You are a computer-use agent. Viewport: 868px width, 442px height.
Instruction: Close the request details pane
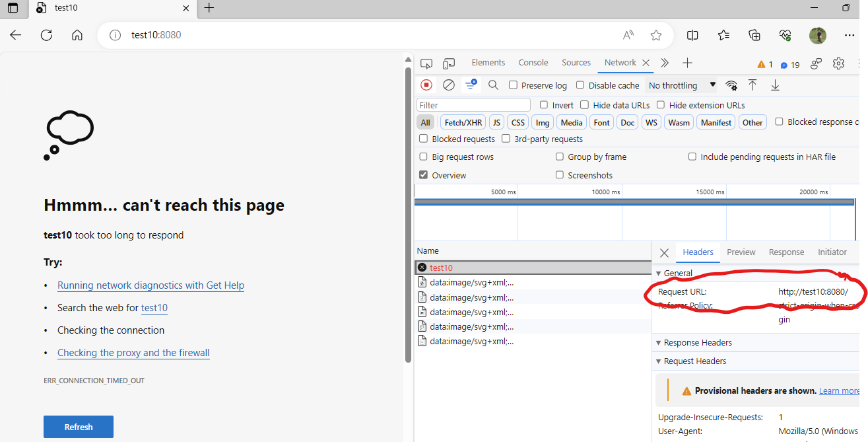click(664, 252)
